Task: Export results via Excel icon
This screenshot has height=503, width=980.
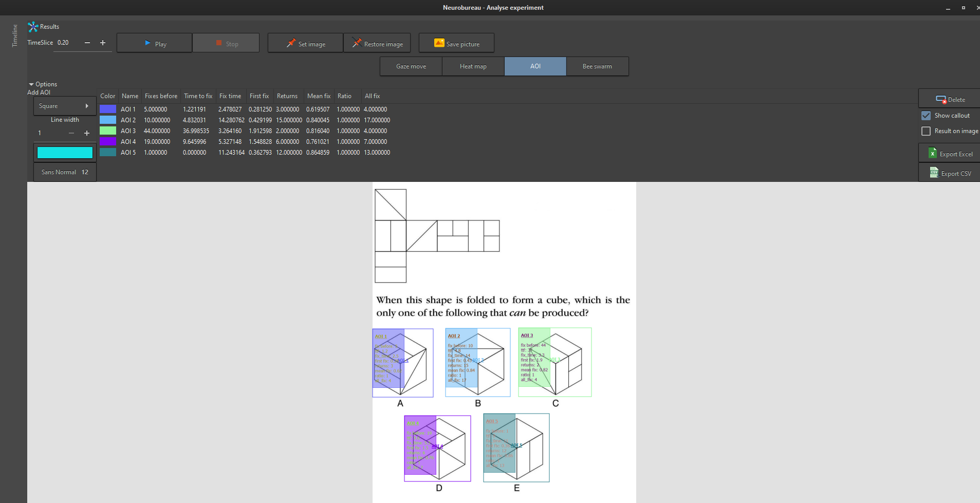Action: click(932, 154)
